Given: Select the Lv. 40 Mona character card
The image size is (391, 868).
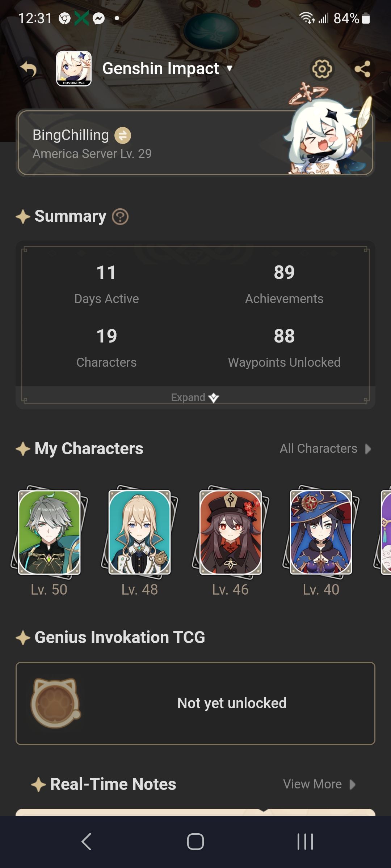Looking at the screenshot, I should tap(321, 532).
